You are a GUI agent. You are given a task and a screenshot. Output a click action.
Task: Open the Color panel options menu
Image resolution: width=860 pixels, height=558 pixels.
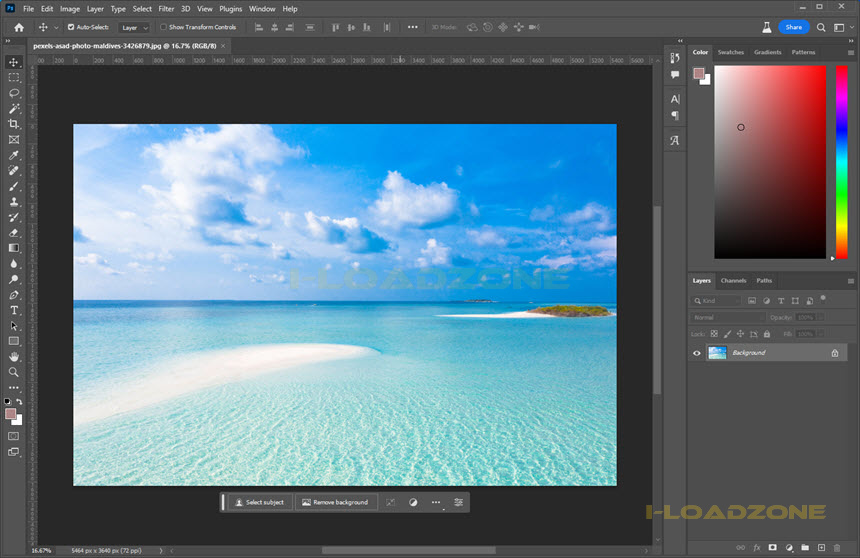[x=851, y=53]
